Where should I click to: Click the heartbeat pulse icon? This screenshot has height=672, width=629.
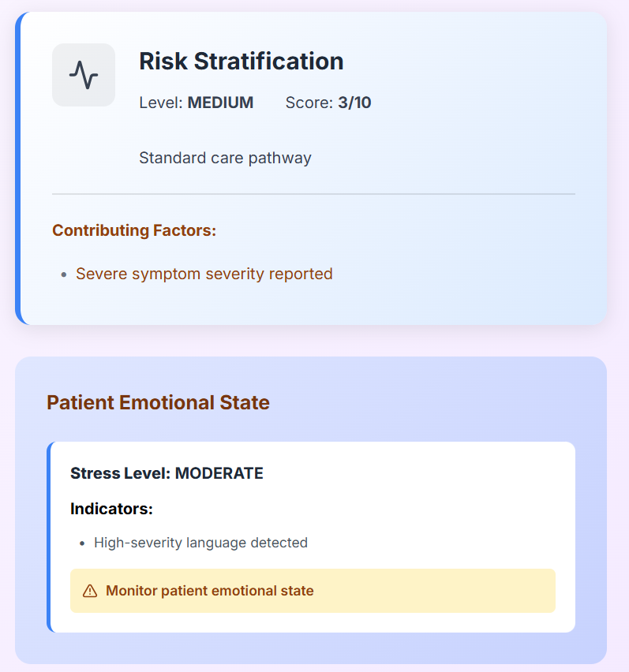[x=84, y=75]
